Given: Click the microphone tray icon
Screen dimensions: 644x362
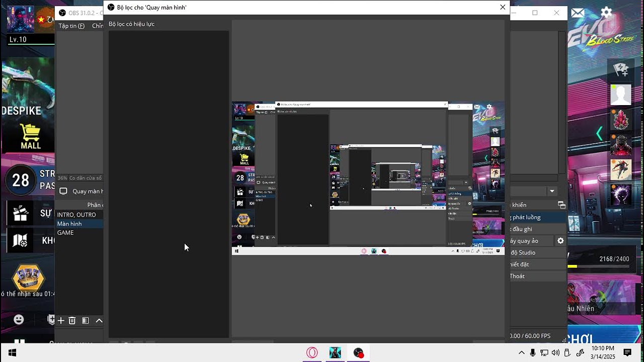Looking at the screenshot, I should [533, 353].
